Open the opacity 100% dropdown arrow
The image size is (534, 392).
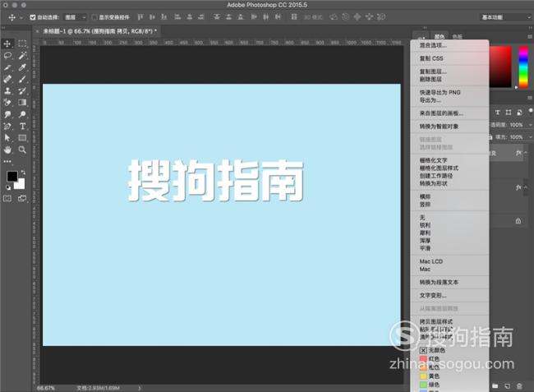(x=530, y=125)
